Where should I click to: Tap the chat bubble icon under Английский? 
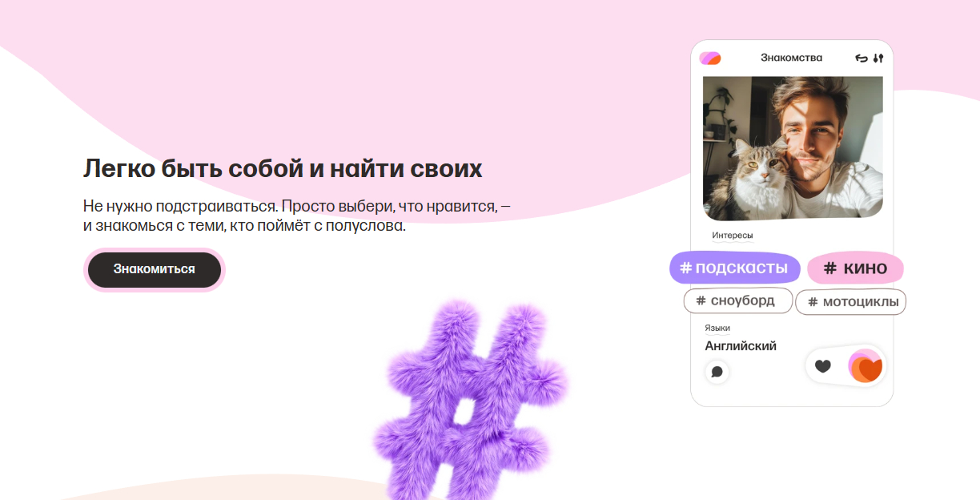point(717,372)
